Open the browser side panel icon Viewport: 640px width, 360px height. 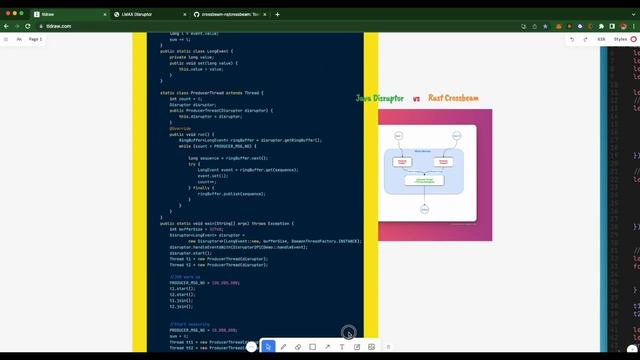pos(612,26)
